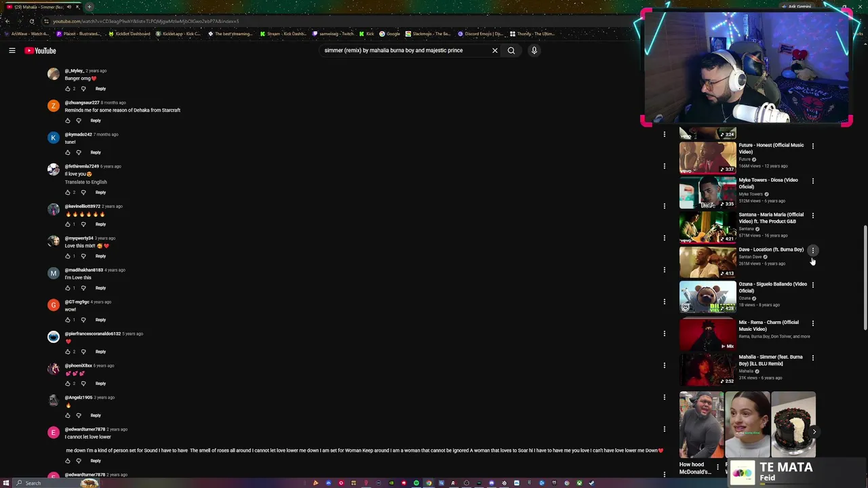The width and height of the screenshot is (868, 488).
Task: Run search with the magnifier icon
Action: tap(511, 50)
